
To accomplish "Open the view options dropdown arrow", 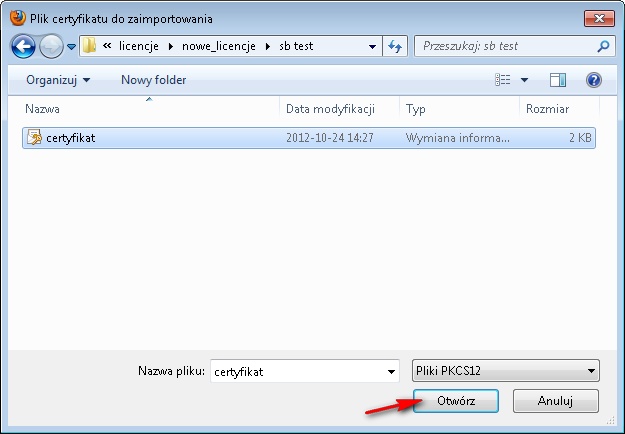I will (524, 80).
